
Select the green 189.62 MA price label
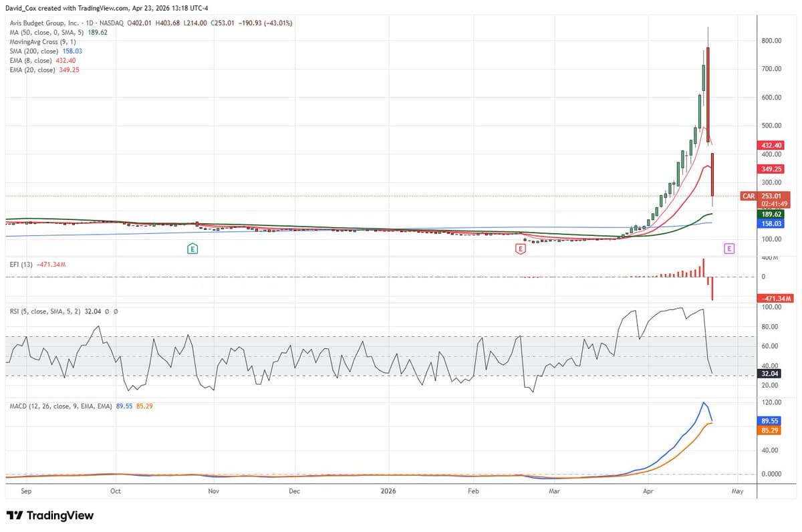[771, 214]
